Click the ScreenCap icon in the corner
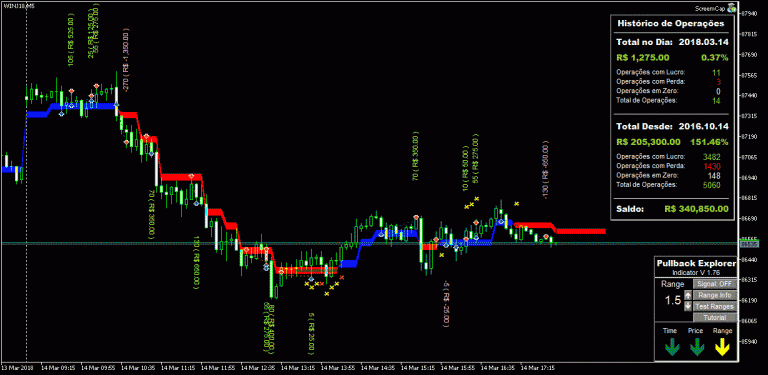This screenshot has width=768, height=375. (x=731, y=8)
